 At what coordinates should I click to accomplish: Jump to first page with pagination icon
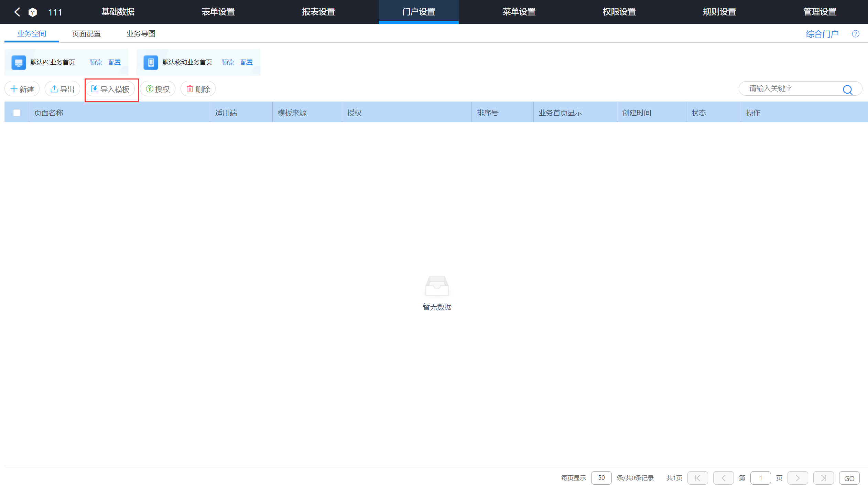click(x=697, y=478)
